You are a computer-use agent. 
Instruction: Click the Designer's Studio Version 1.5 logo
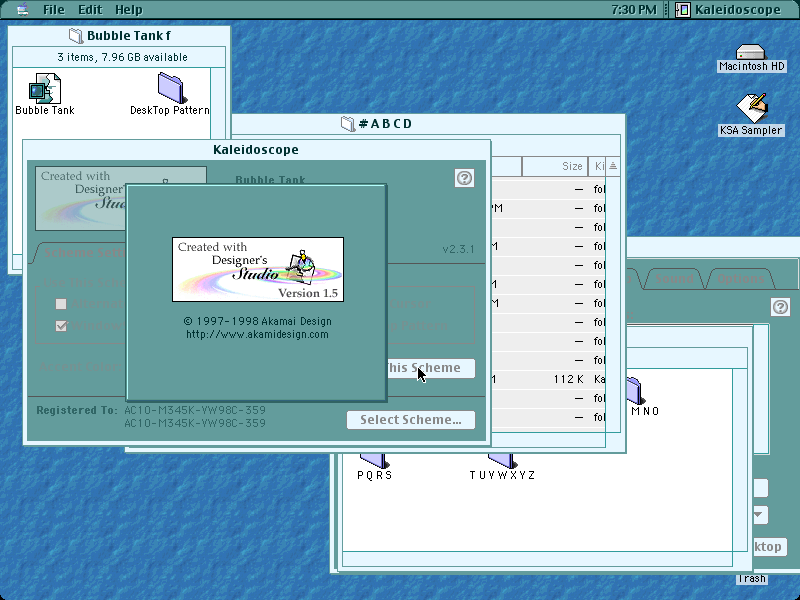click(258, 269)
